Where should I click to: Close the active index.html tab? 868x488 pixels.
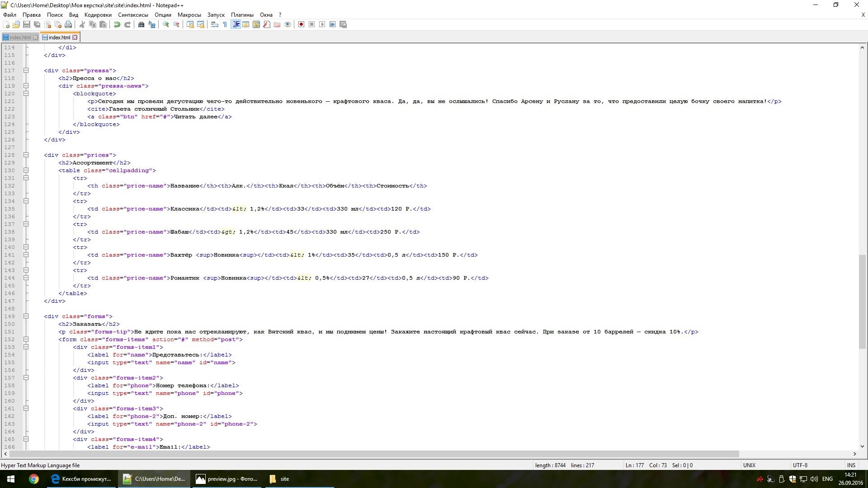[x=75, y=38]
